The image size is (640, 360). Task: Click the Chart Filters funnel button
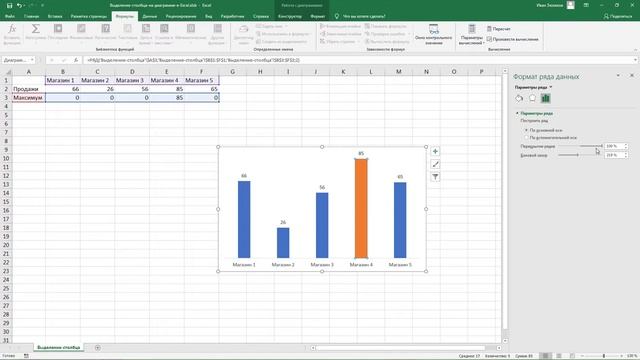tap(435, 177)
